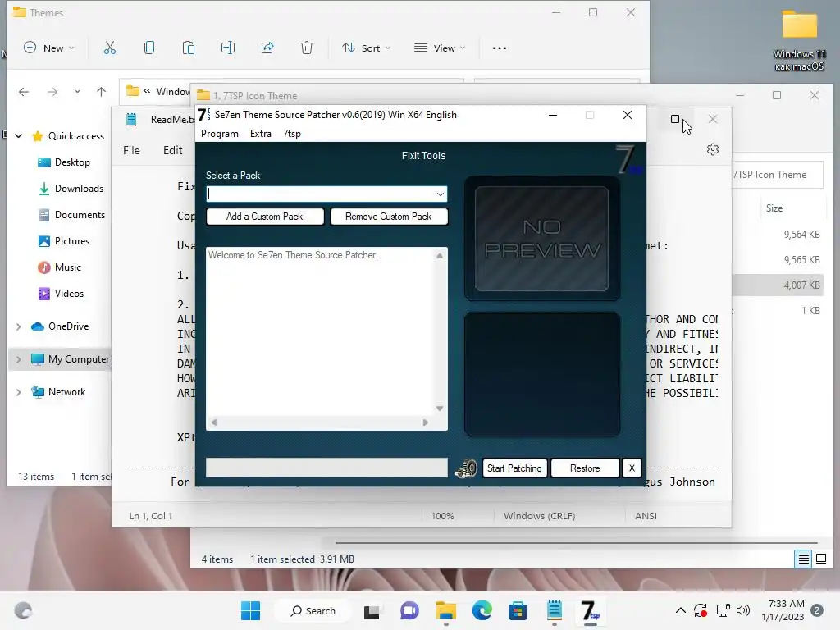Click Remove Custom Pack button
Image resolution: width=840 pixels, height=630 pixels.
pyautogui.click(x=388, y=217)
